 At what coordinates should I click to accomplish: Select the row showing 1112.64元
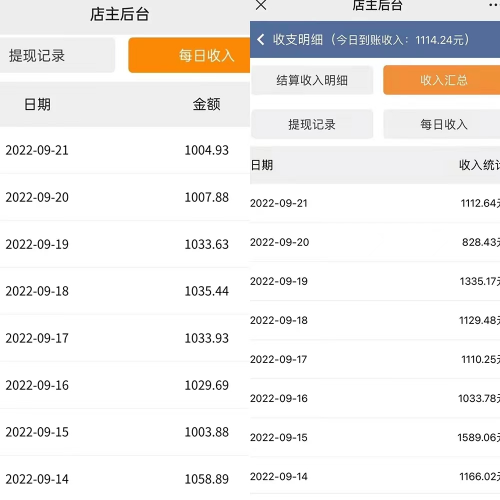point(375,203)
